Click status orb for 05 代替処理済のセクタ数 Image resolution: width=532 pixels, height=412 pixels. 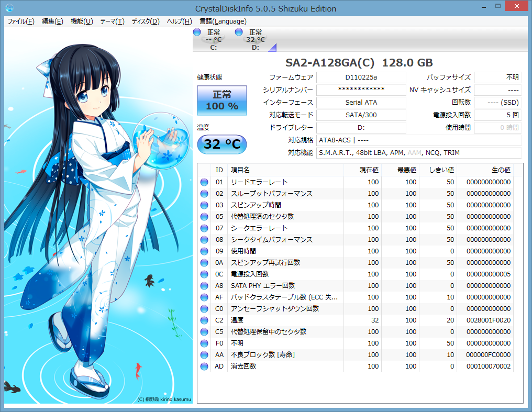tap(204, 217)
